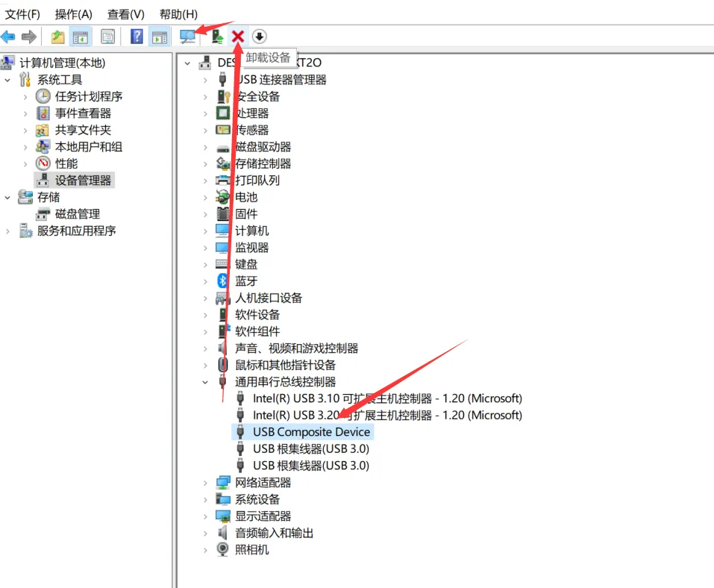714x588 pixels.
Task: Open the 查看(V) menu
Action: pyautogui.click(x=125, y=14)
